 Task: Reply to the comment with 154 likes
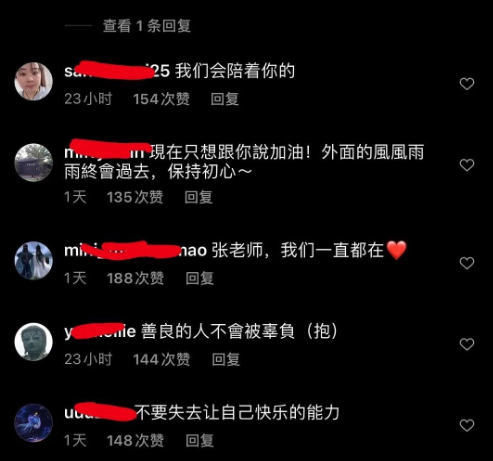pyautogui.click(x=225, y=99)
